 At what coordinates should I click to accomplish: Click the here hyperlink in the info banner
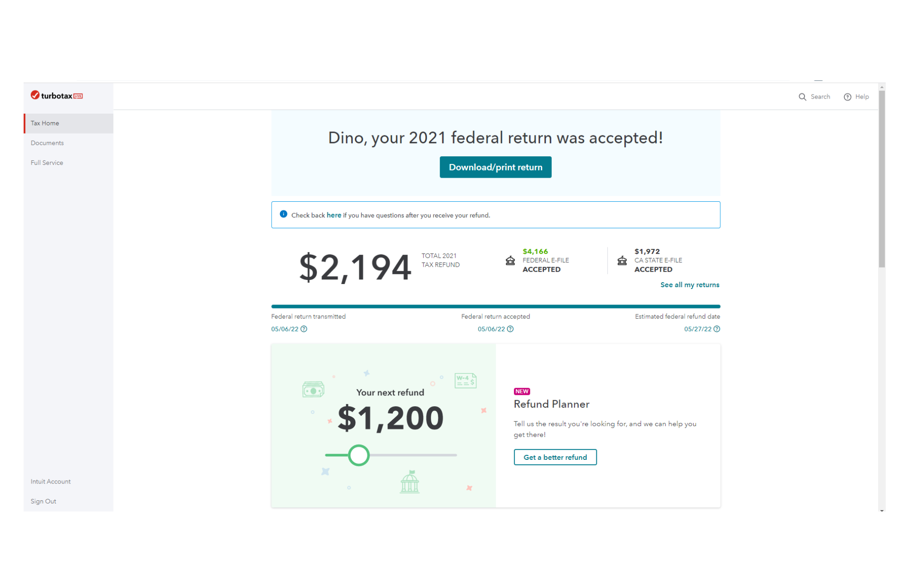point(333,214)
